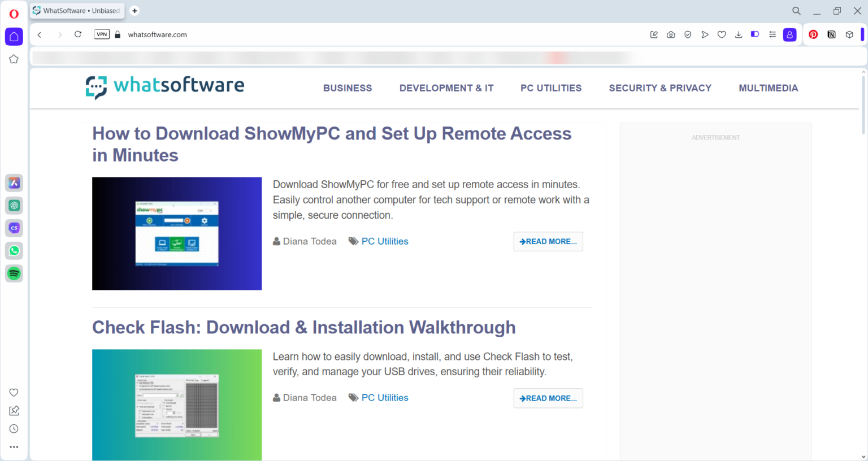
Task: Open the ad blocker shield settings
Action: coord(688,34)
